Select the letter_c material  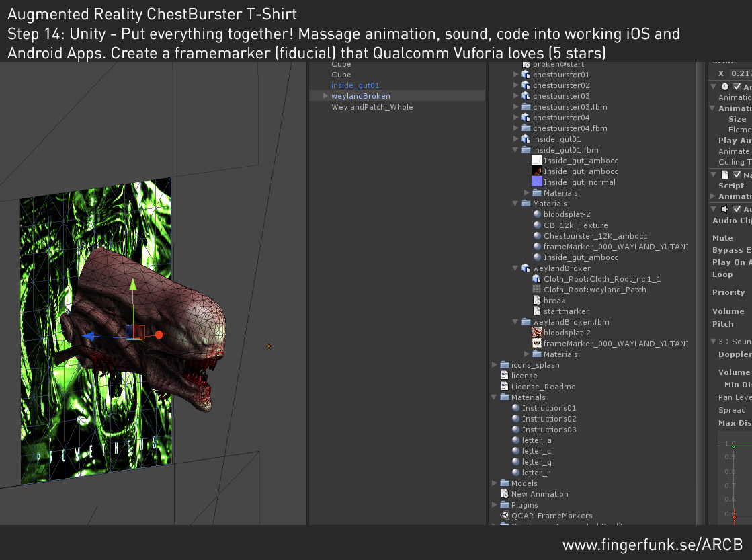click(x=537, y=451)
